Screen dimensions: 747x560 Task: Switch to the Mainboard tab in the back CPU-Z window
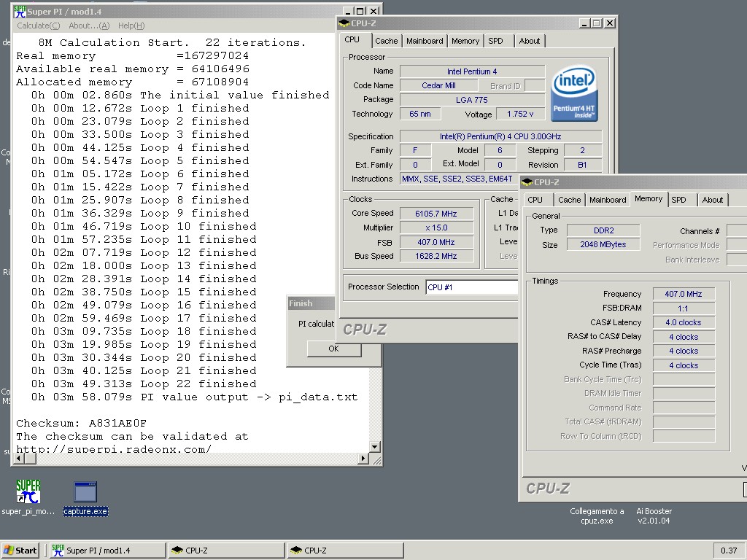coord(425,41)
